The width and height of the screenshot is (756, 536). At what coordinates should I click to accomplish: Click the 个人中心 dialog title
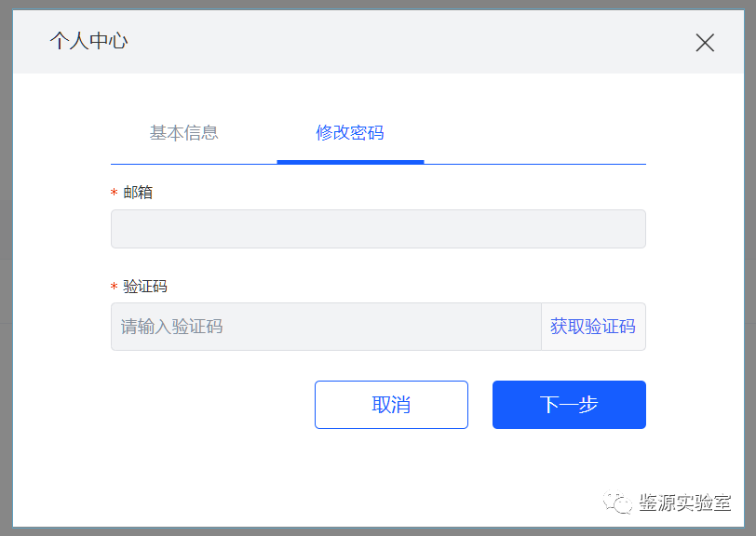click(x=88, y=41)
